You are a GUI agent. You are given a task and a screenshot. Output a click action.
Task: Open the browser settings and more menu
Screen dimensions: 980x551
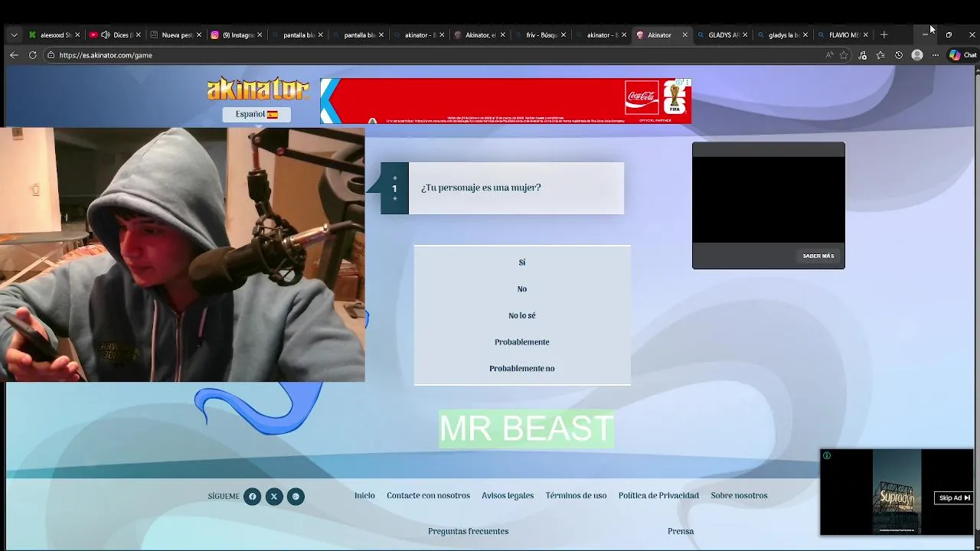coord(935,55)
